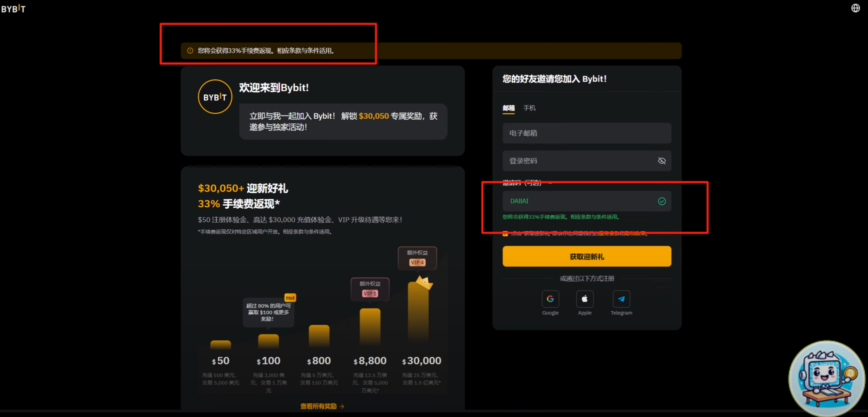Click the $8,800 reward bar
This screenshot has height=417, width=868.
pos(370,327)
